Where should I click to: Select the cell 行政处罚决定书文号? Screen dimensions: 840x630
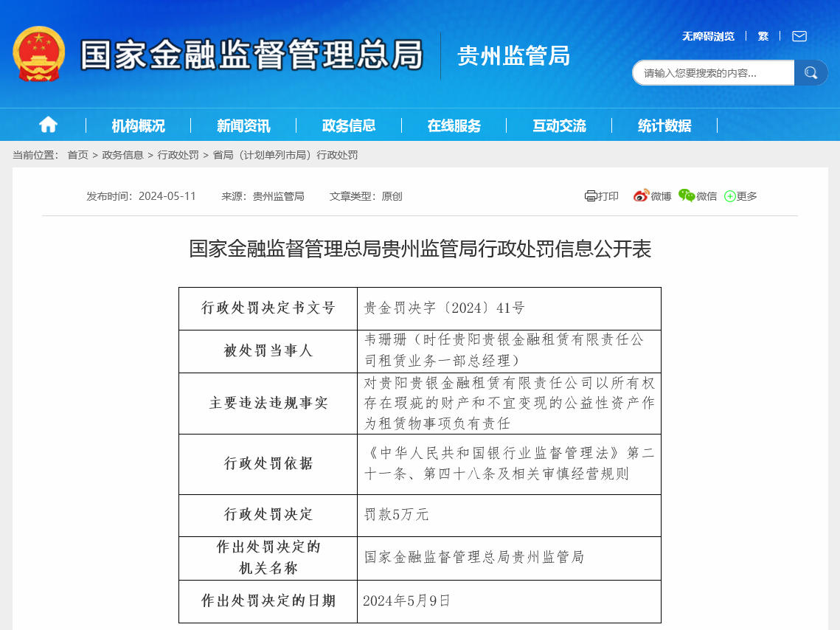(x=268, y=308)
